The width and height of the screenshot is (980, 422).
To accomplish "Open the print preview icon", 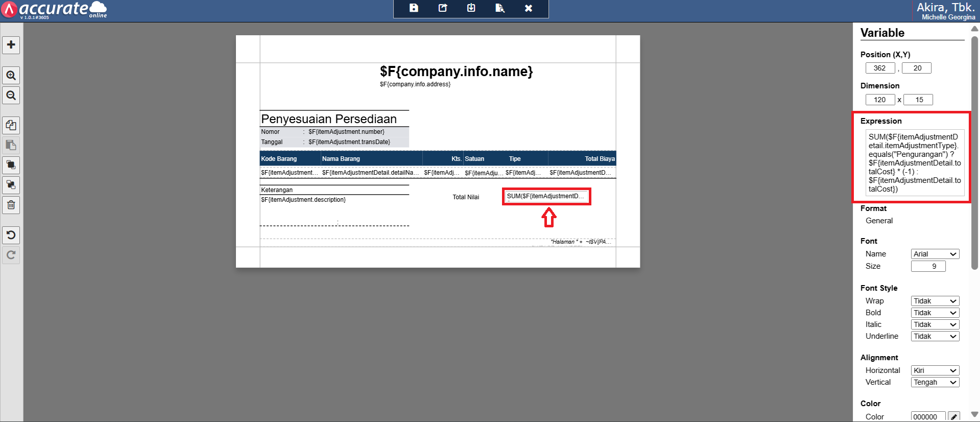I will coord(500,8).
